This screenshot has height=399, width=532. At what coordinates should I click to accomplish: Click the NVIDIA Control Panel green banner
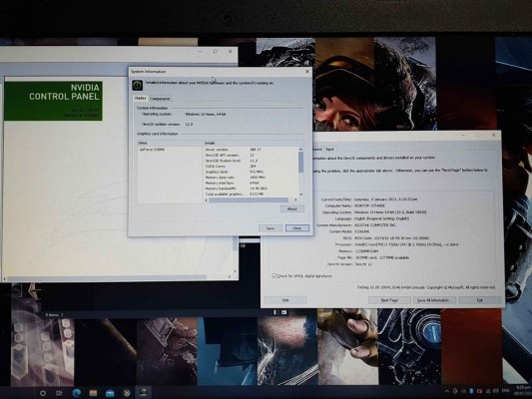click(53, 101)
